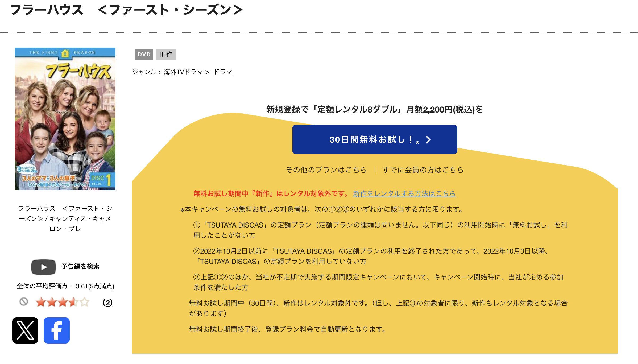Click the 旧作 label badge
Viewport: 638px width, 364px height.
tap(166, 54)
